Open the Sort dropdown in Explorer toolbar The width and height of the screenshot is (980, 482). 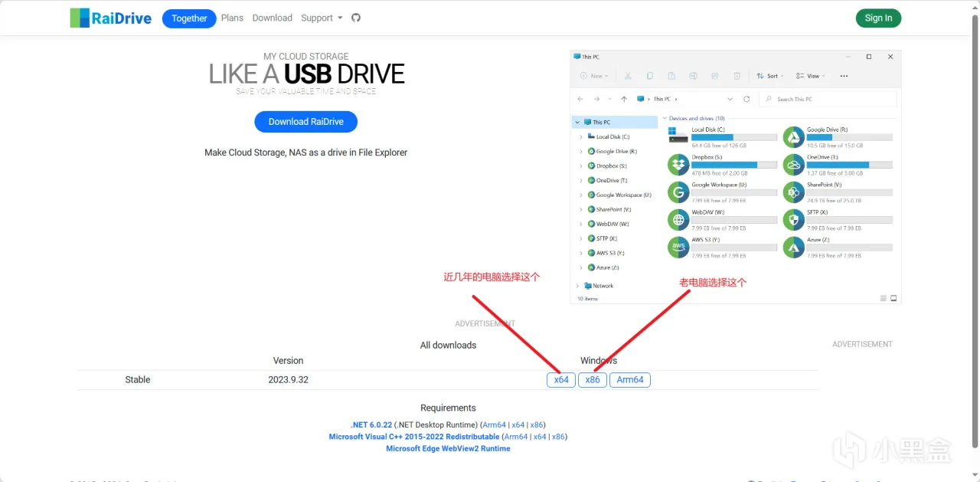tap(769, 76)
